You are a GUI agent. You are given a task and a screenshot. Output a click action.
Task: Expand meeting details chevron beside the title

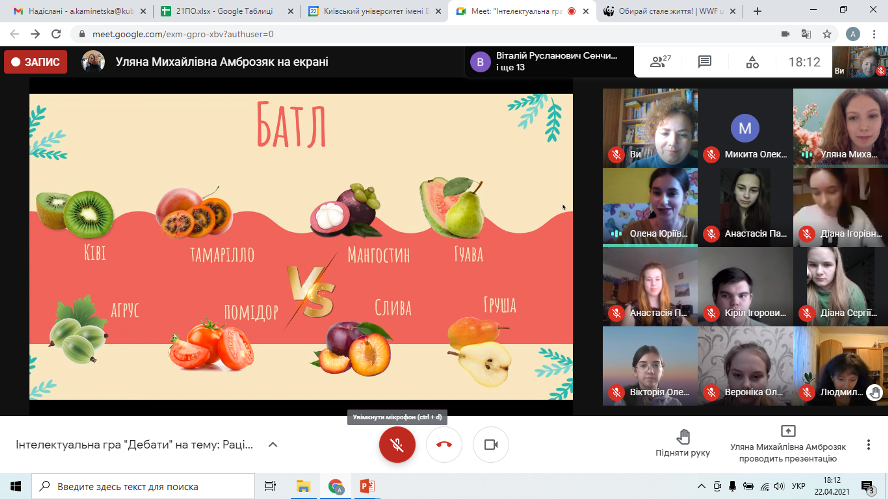coord(272,445)
